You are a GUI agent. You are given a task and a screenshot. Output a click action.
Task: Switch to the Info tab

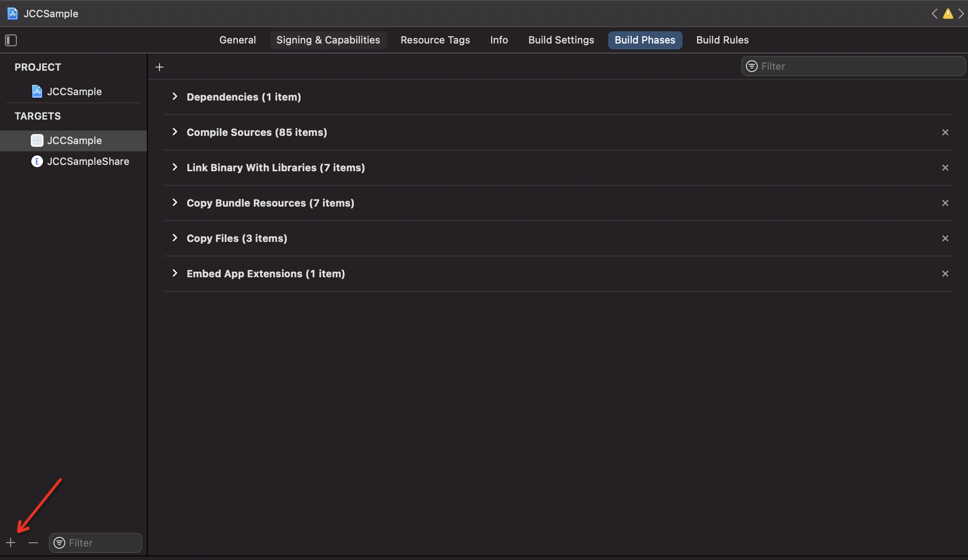499,40
